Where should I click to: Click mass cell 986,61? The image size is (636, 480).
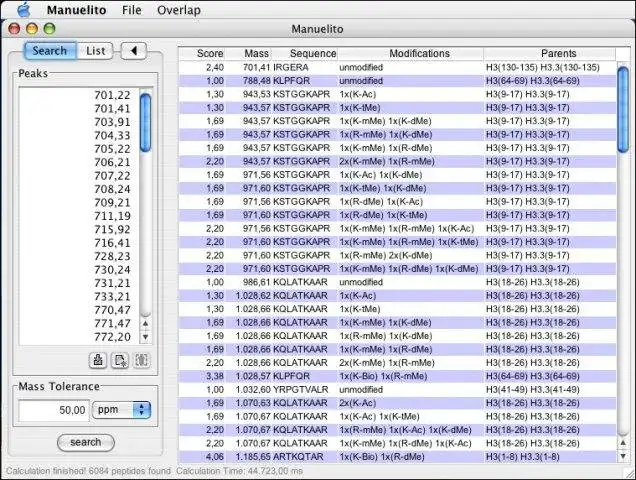[x=257, y=282]
